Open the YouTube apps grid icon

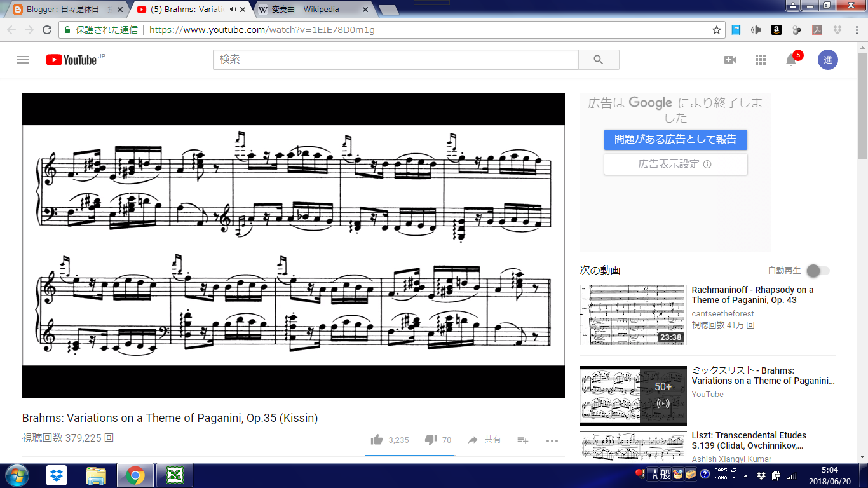pyautogui.click(x=761, y=60)
